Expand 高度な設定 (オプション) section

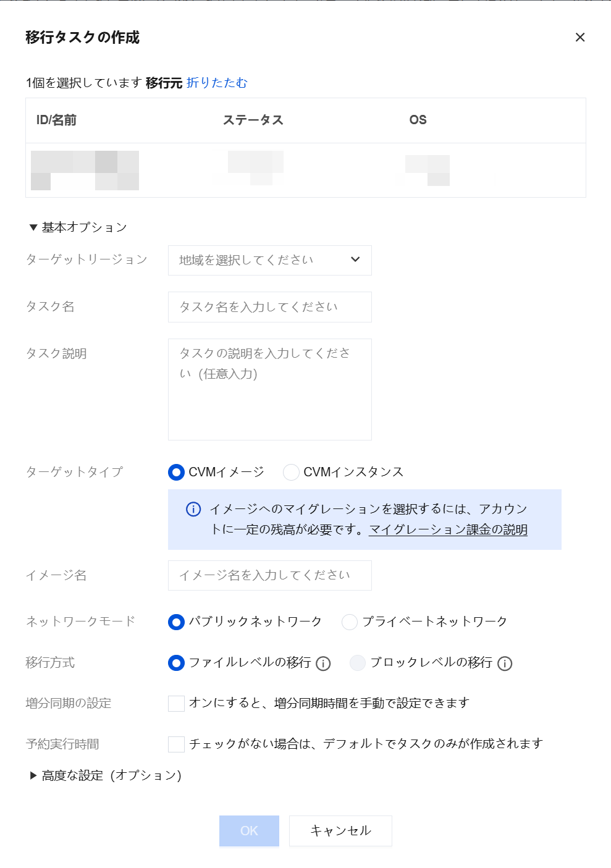pos(105,775)
